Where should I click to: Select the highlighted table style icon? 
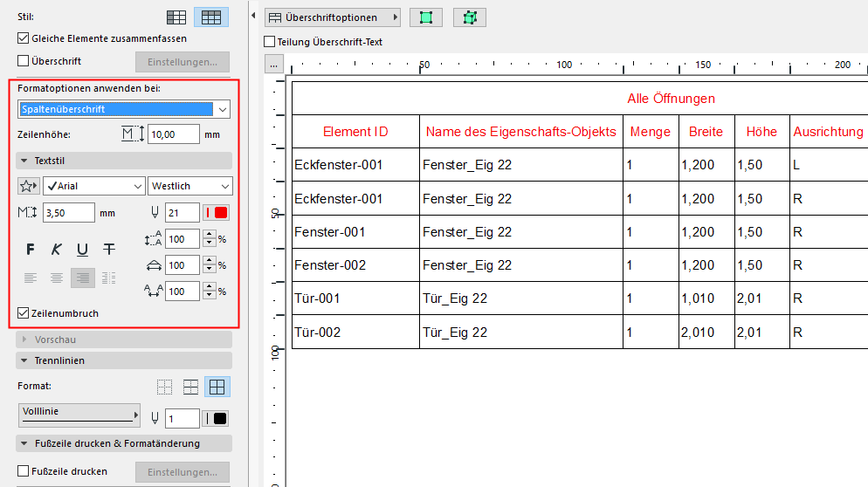coord(211,17)
